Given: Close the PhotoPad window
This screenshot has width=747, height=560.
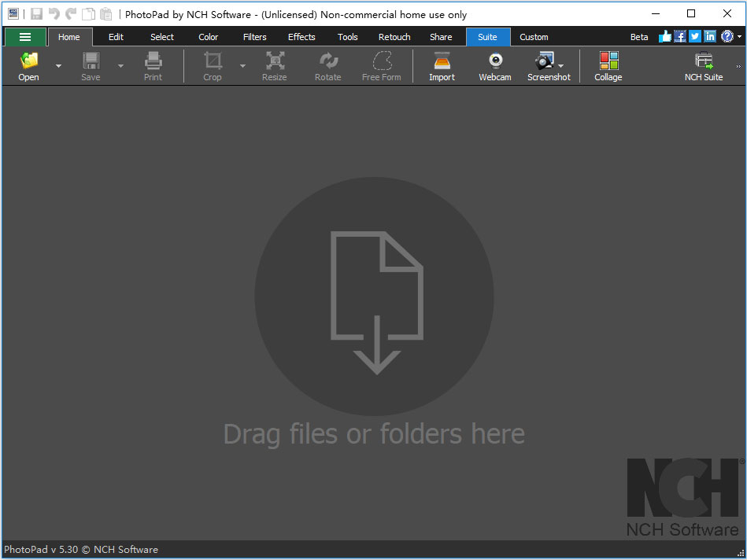Looking at the screenshot, I should pyautogui.click(x=727, y=14).
